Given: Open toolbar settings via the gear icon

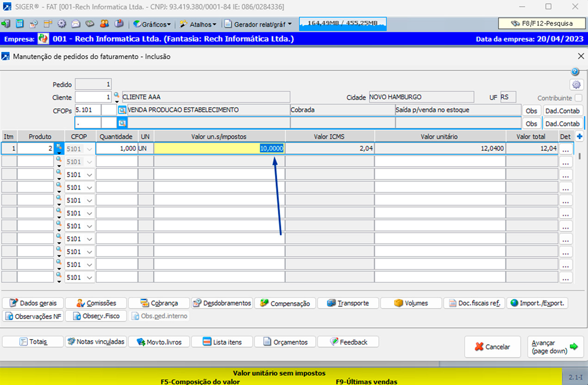Looking at the screenshot, I should pos(61,24).
